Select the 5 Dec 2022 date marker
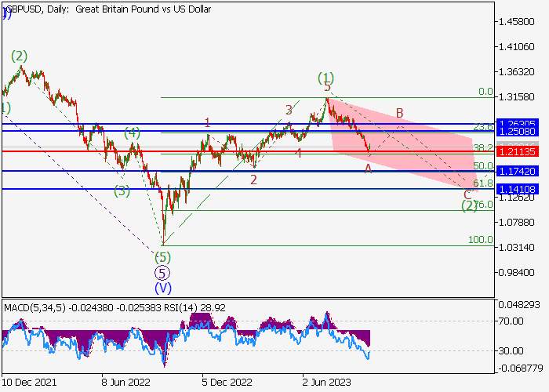Screen dimensions: 549x392 [227, 382]
